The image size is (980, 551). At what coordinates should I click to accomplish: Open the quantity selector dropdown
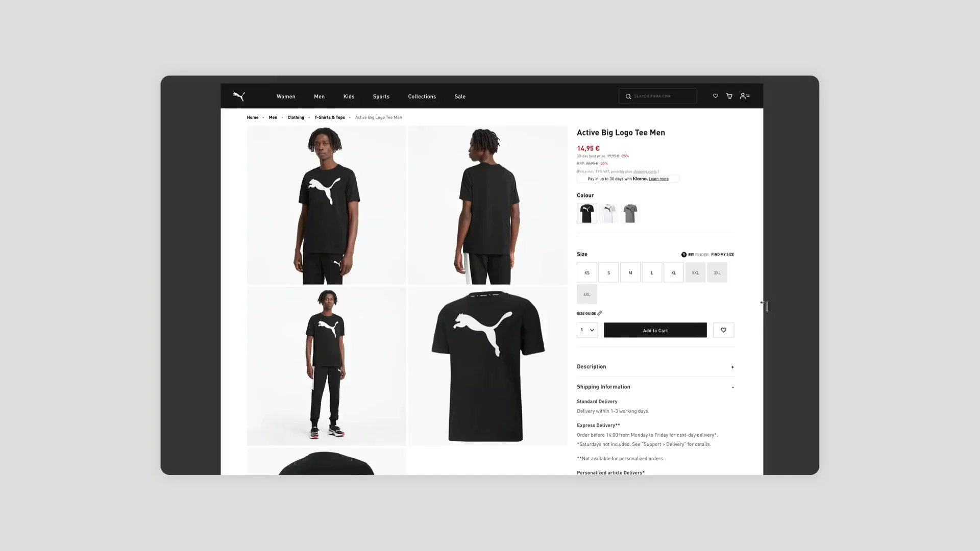587,330
